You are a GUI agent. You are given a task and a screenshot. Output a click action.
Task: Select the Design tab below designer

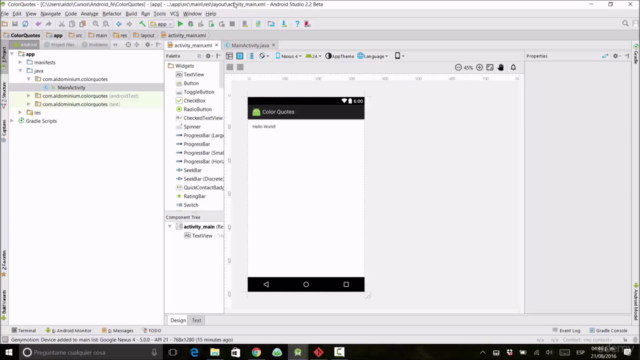178,320
